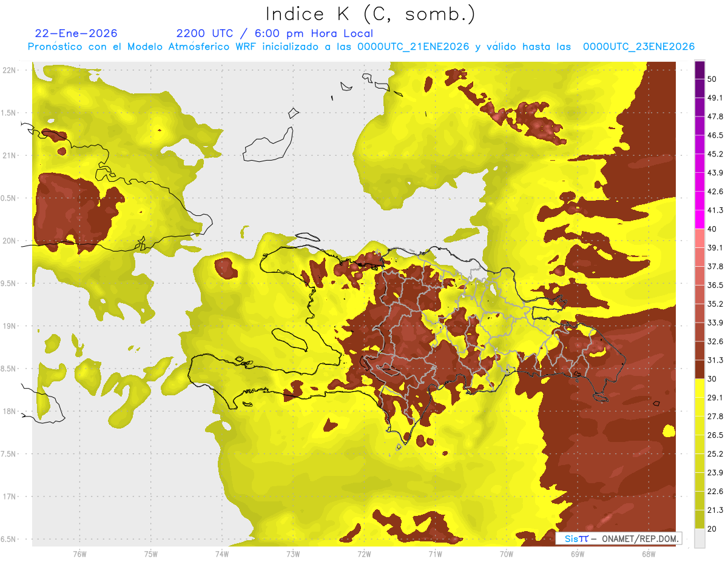Screen dimensions: 728x562
Task: Select the dark purple colorbar segment above 50
Action: (699, 71)
